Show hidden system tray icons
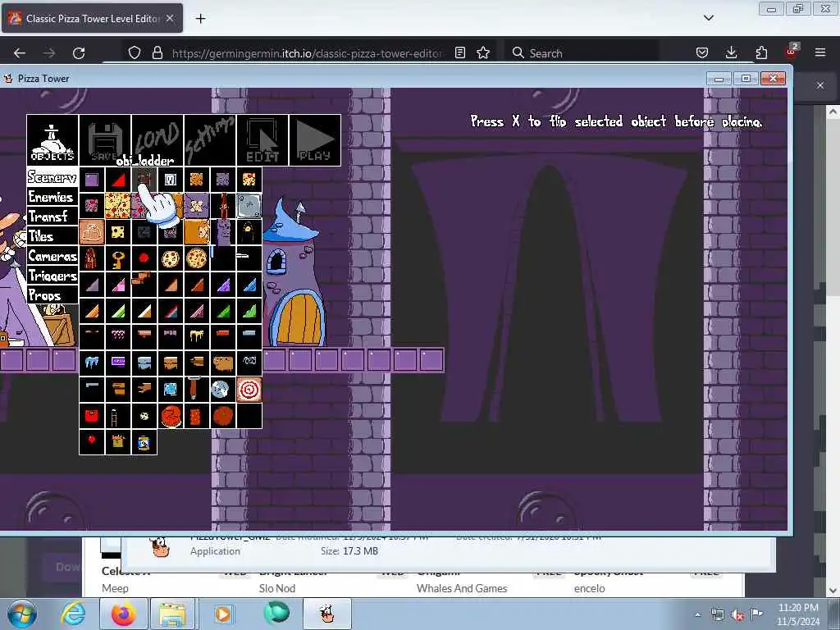The width and height of the screenshot is (840, 630). [697, 615]
